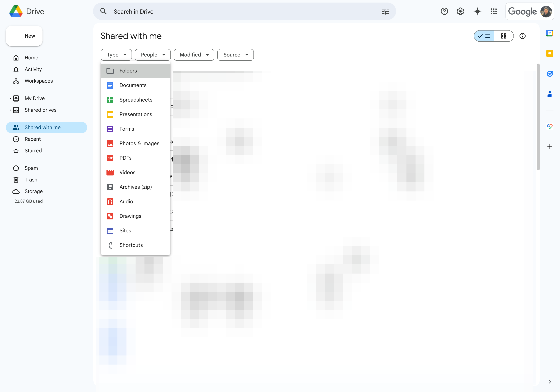Open the Modified filter dropdown
This screenshot has width=560, height=392.
pyautogui.click(x=194, y=55)
